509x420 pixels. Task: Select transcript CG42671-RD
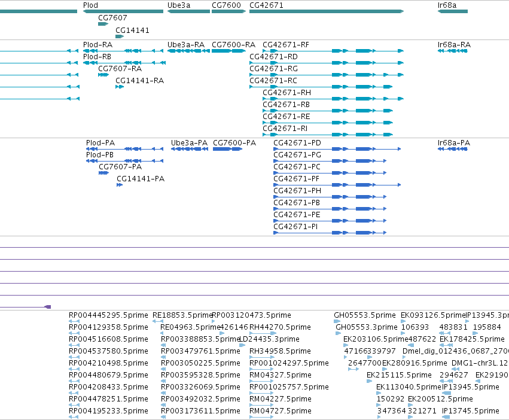pyautogui.click(x=327, y=63)
